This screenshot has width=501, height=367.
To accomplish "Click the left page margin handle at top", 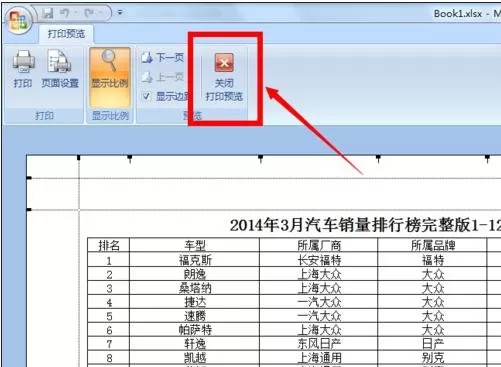I will 79,158.
